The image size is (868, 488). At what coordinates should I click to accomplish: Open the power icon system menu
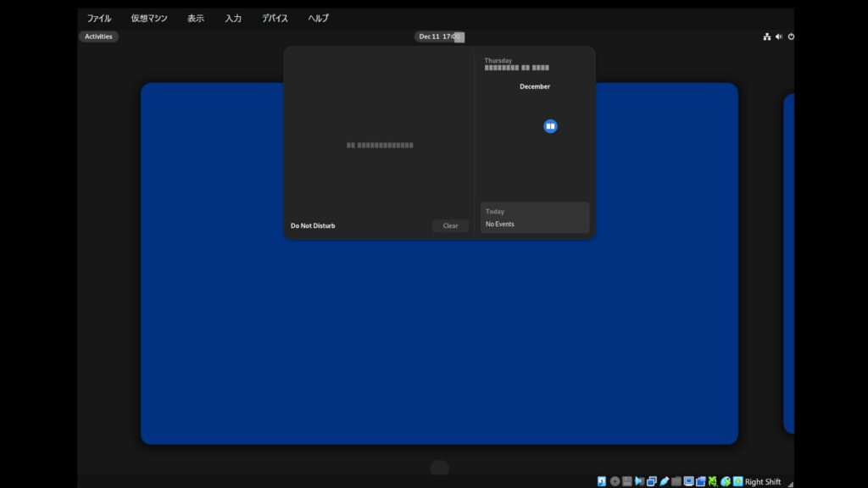(791, 36)
